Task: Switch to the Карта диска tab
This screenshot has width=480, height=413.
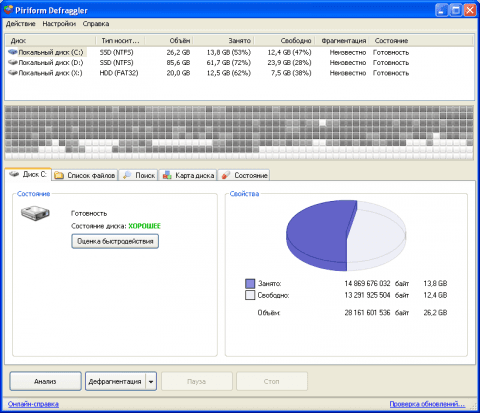Action: [188, 175]
